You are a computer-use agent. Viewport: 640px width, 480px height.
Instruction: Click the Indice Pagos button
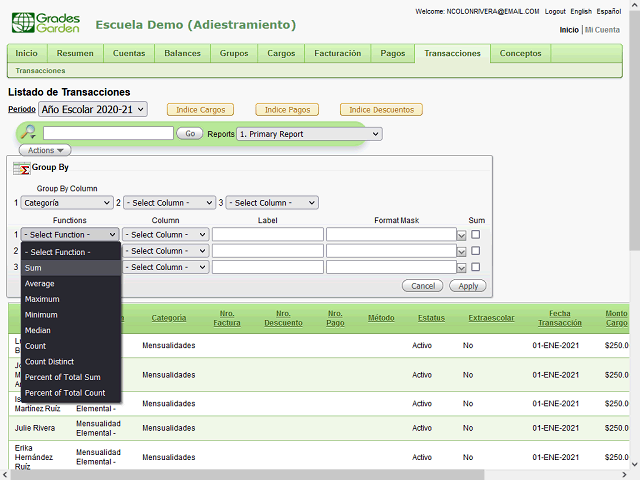click(287, 110)
